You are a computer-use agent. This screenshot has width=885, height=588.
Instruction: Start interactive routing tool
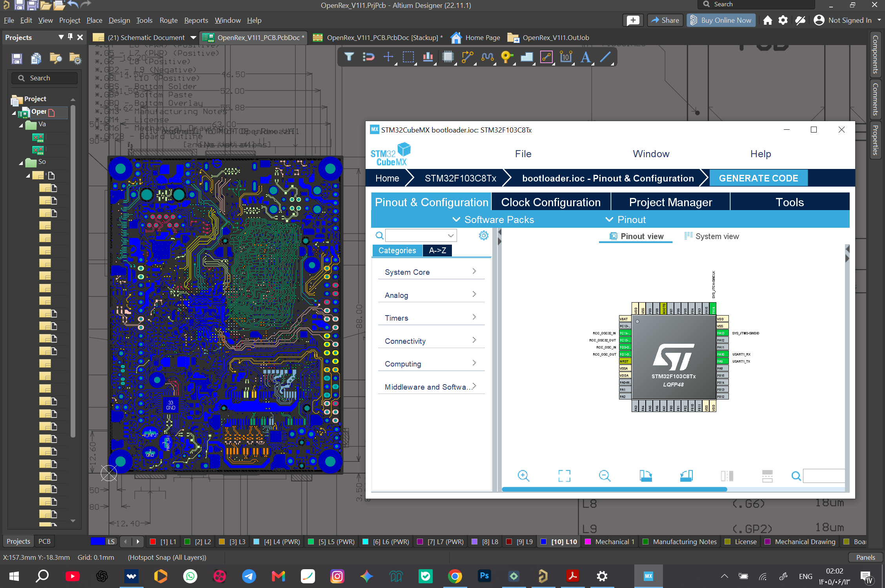468,57
